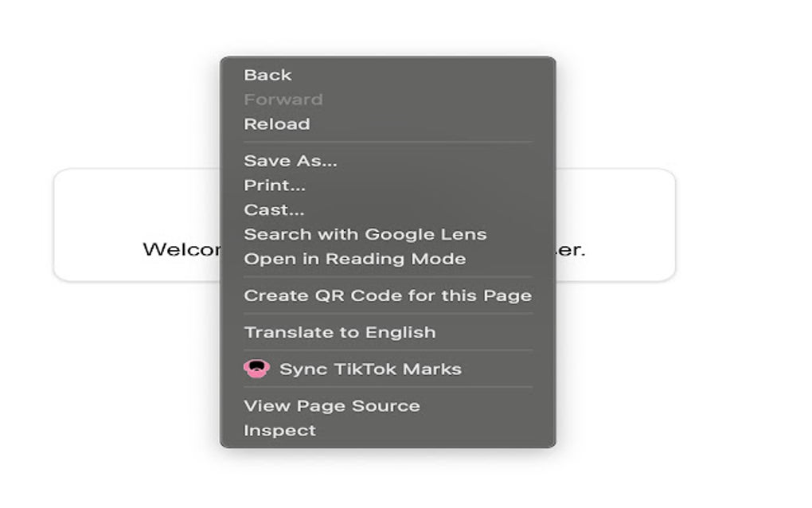Open the Cast... option
The width and height of the screenshot is (812, 508).
[273, 210]
